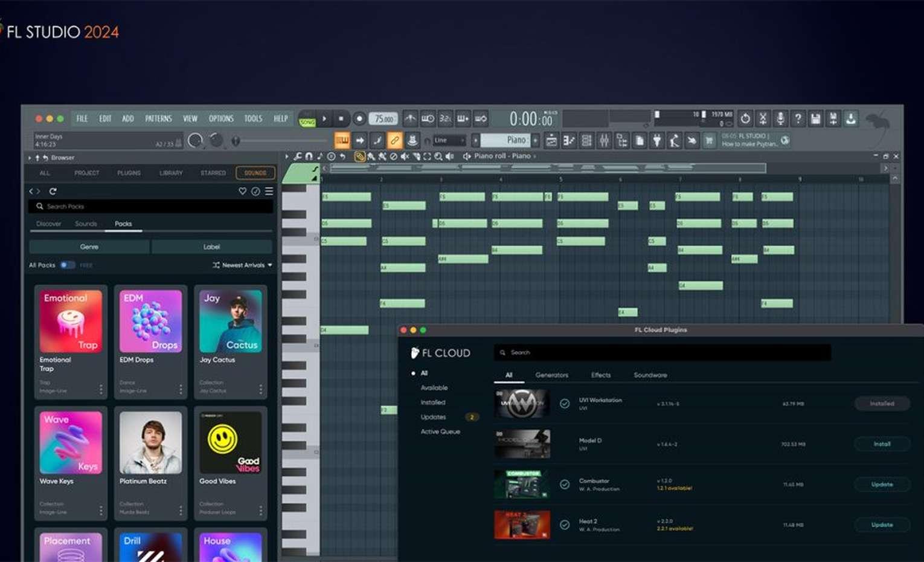Open the Channel rack icon

tap(586, 141)
